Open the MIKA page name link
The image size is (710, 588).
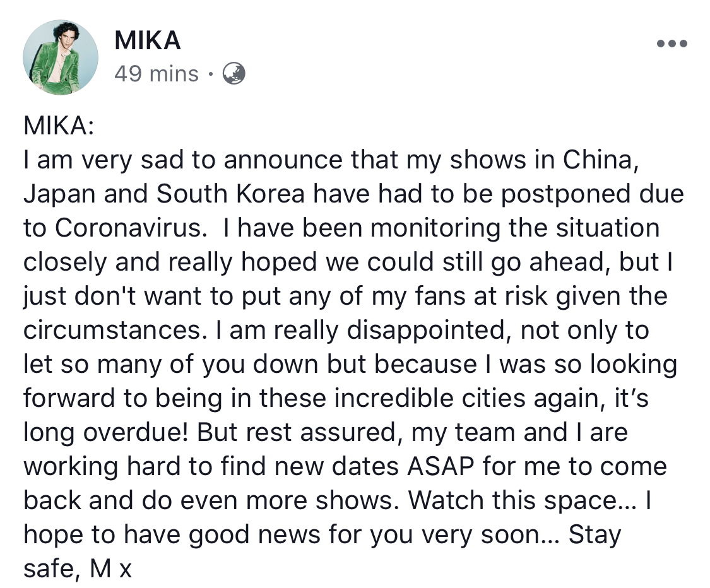(148, 40)
